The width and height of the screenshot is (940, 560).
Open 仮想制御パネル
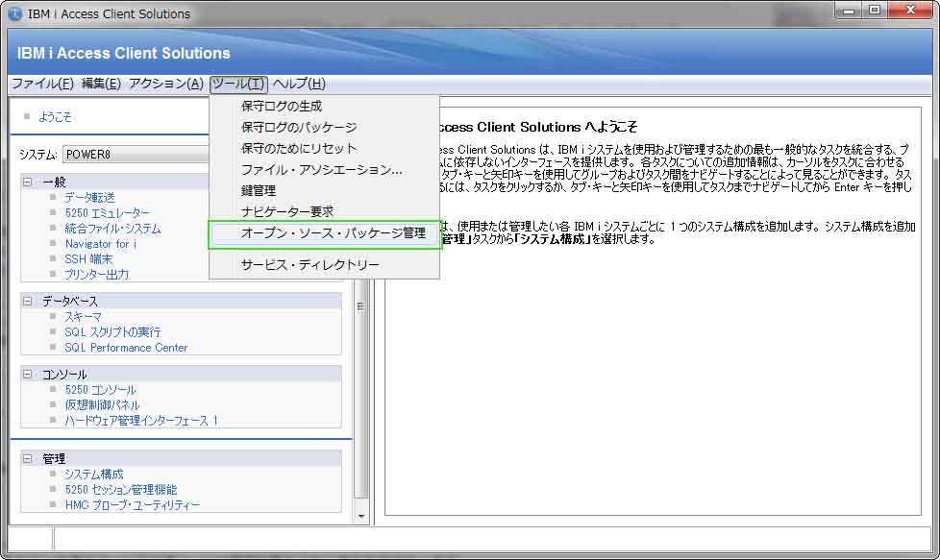(102, 405)
